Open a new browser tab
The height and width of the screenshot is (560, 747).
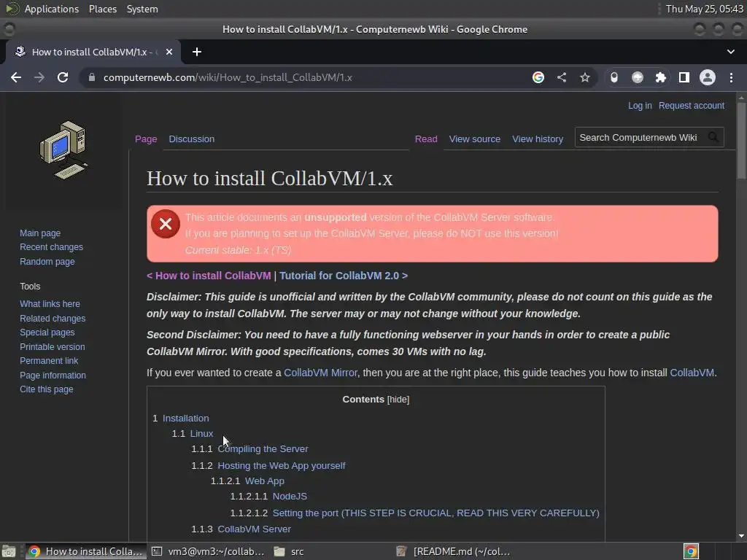pos(197,52)
